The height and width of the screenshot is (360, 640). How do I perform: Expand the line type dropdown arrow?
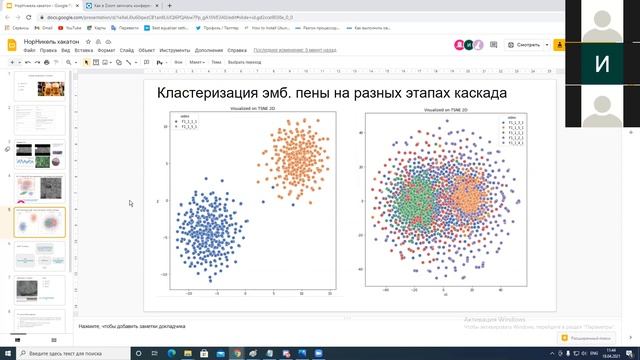(x=136, y=62)
